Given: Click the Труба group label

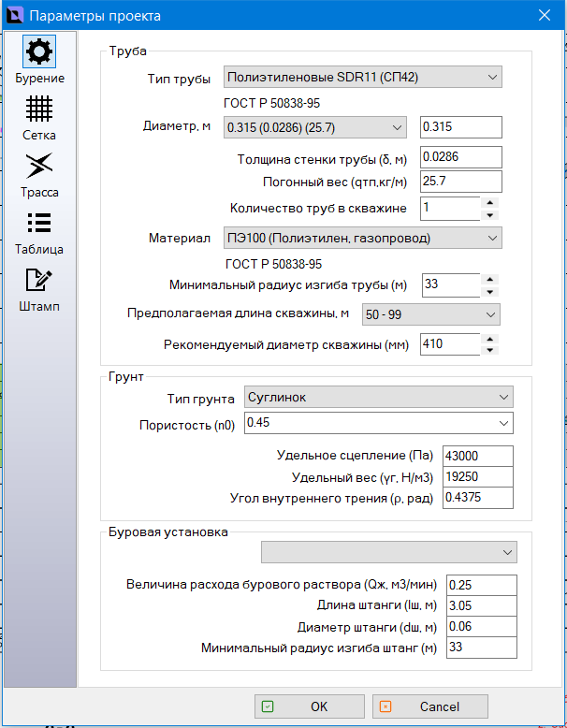Looking at the screenshot, I should point(127,51).
